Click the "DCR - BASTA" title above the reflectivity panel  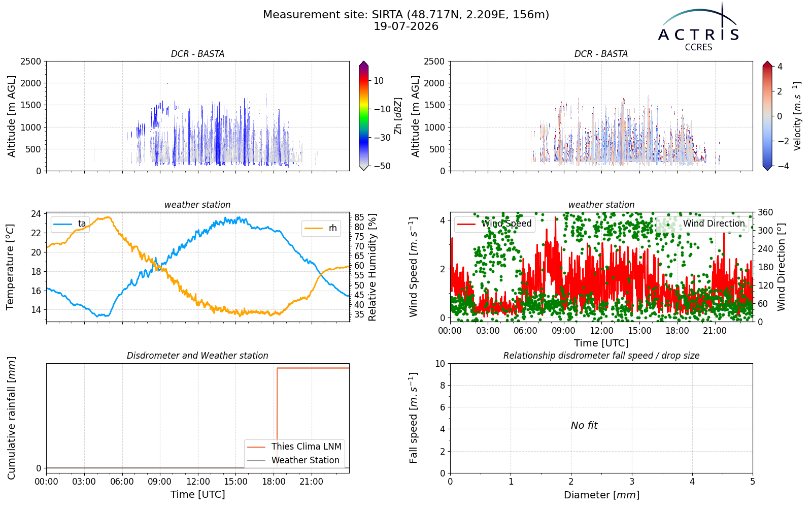[197, 54]
